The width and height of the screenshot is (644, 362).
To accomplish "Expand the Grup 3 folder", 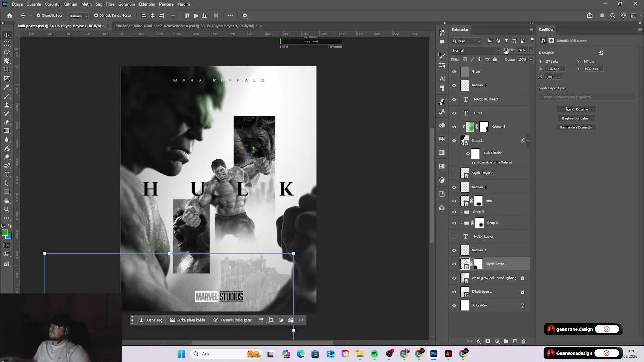I will [462, 212].
